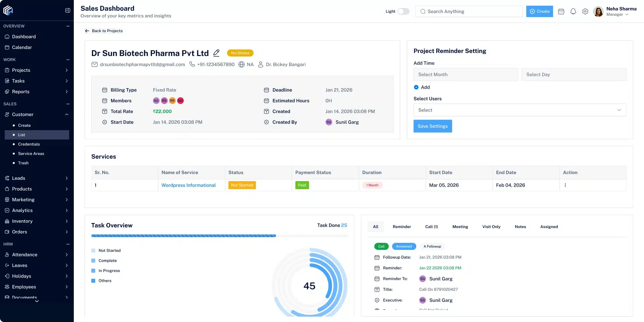The width and height of the screenshot is (644, 322).
Task: Switch to the Call (1) tab
Action: point(432,227)
